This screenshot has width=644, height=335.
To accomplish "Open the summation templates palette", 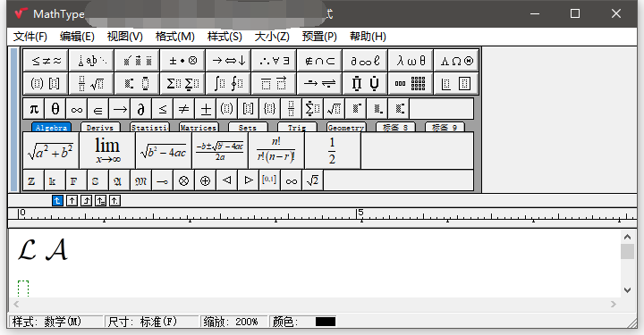I will (182, 84).
